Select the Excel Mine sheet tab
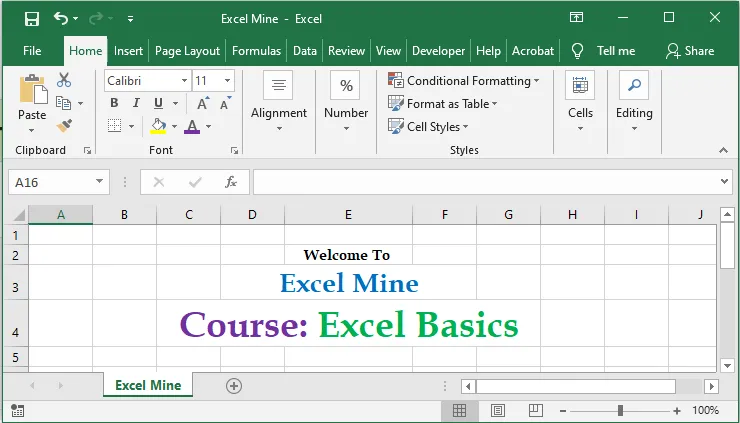 tap(148, 385)
